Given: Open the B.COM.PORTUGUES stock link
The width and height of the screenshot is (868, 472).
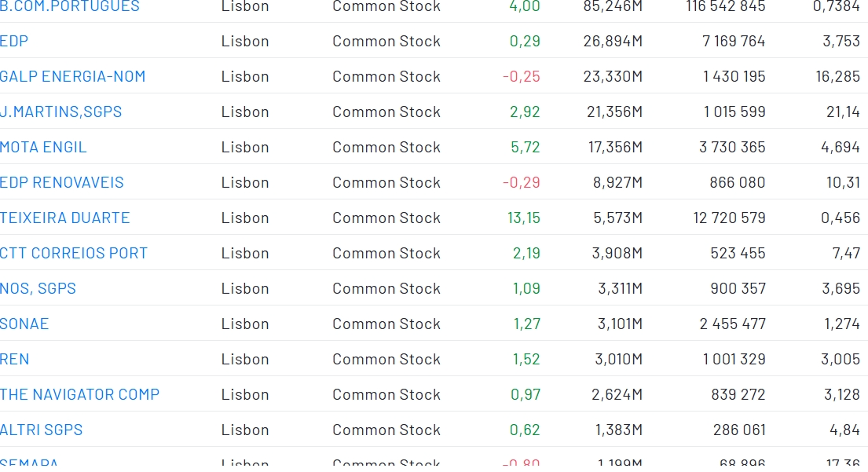Looking at the screenshot, I should click(x=70, y=6).
